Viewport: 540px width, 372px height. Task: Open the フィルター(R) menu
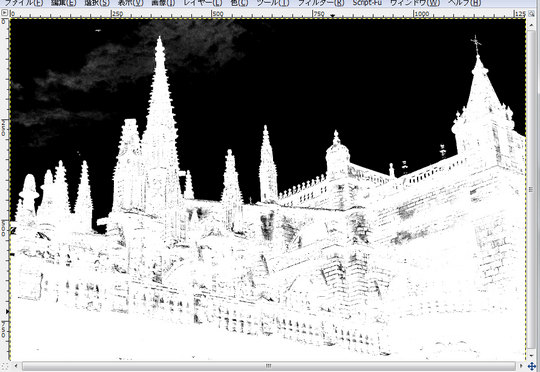(x=321, y=3)
